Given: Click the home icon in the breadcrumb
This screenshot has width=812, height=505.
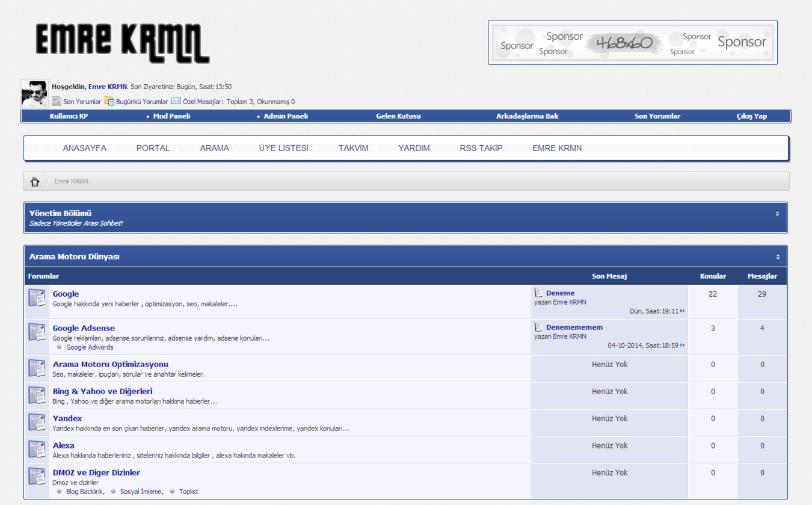Looking at the screenshot, I should (35, 181).
